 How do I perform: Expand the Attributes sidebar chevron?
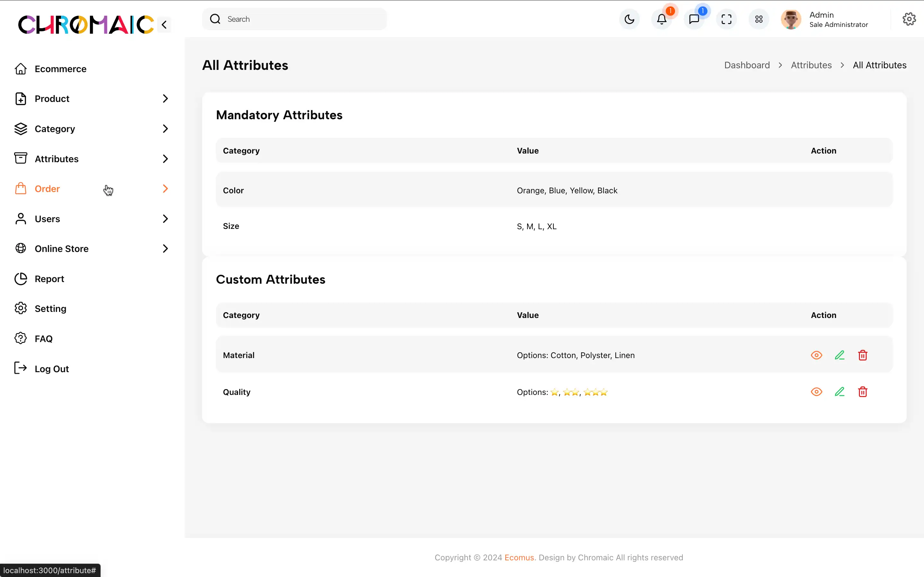(x=165, y=159)
